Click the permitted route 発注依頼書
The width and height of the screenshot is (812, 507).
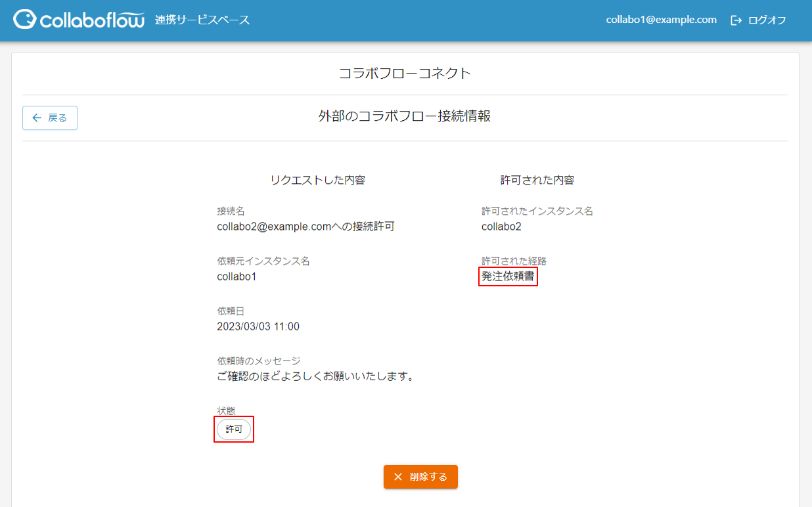point(508,276)
